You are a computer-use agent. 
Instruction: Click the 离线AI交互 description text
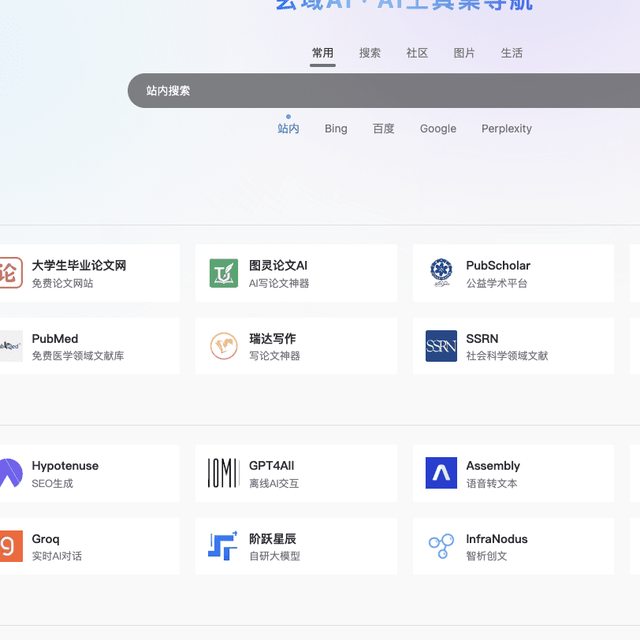pyautogui.click(x=274, y=484)
